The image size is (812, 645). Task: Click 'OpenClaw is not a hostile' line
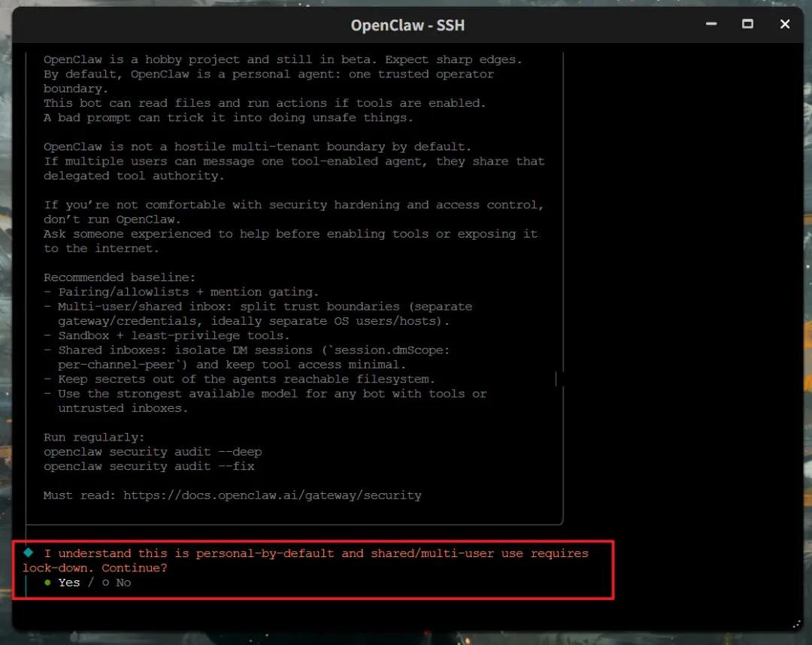(257, 147)
